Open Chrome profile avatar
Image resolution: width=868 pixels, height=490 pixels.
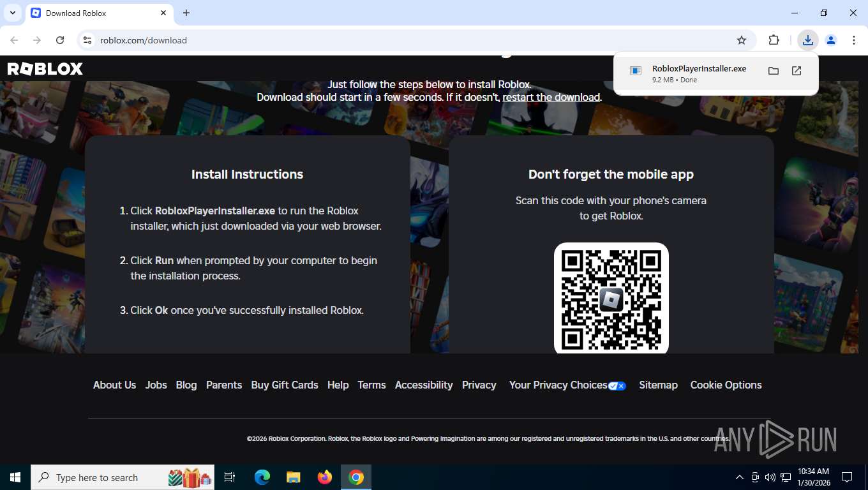(831, 40)
